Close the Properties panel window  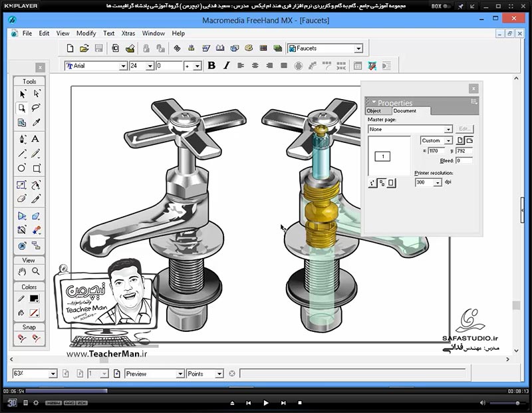pyautogui.click(x=473, y=89)
